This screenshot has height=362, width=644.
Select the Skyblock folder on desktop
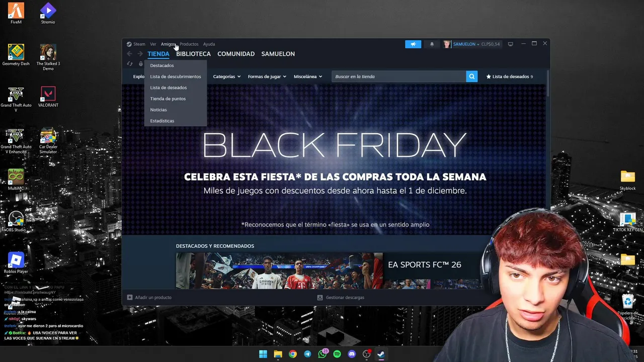(x=627, y=180)
